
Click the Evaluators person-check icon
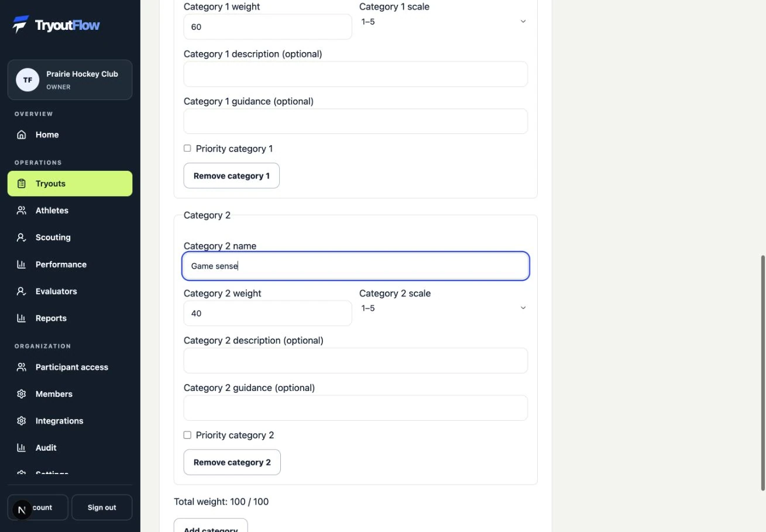click(x=22, y=291)
